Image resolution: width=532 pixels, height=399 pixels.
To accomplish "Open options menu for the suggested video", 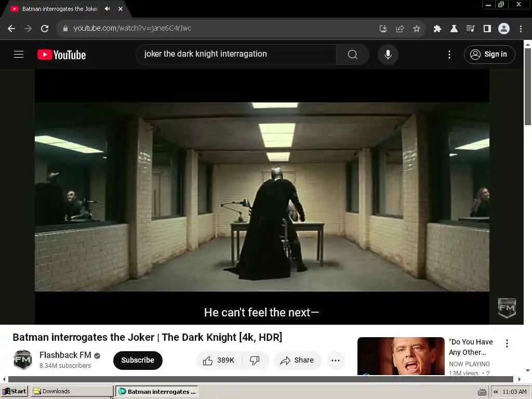I will (507, 343).
